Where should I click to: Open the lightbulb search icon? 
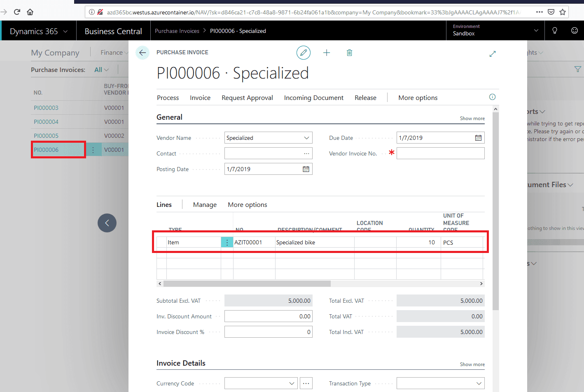click(555, 30)
